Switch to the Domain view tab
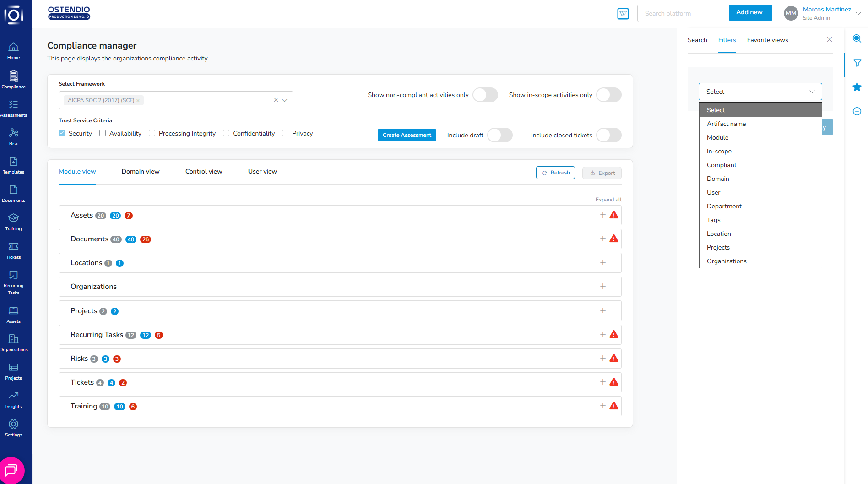Image resolution: width=868 pixels, height=484 pixels. click(x=141, y=172)
